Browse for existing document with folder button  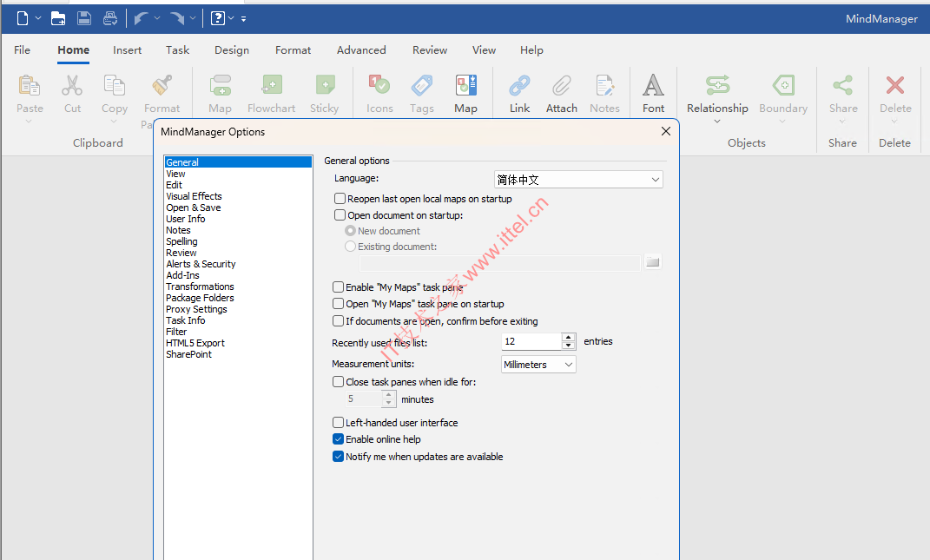[x=652, y=261]
